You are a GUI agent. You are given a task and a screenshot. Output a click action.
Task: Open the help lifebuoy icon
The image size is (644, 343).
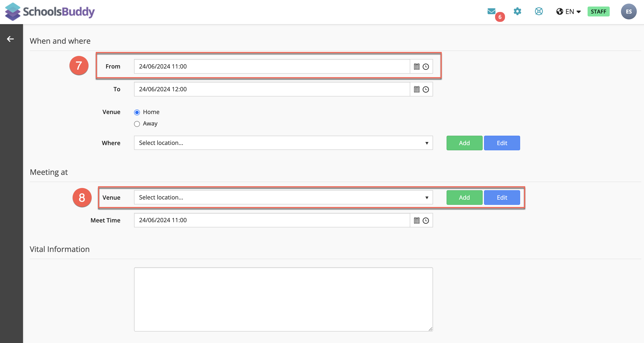[539, 11]
